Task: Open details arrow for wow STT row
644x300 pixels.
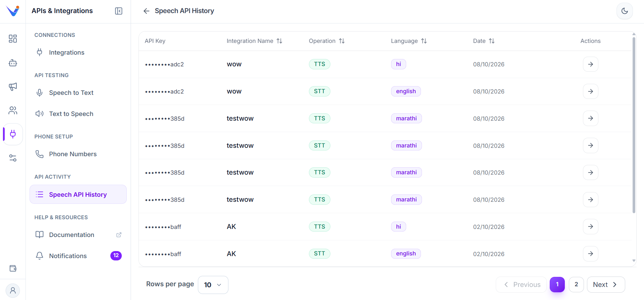Action: click(x=590, y=91)
